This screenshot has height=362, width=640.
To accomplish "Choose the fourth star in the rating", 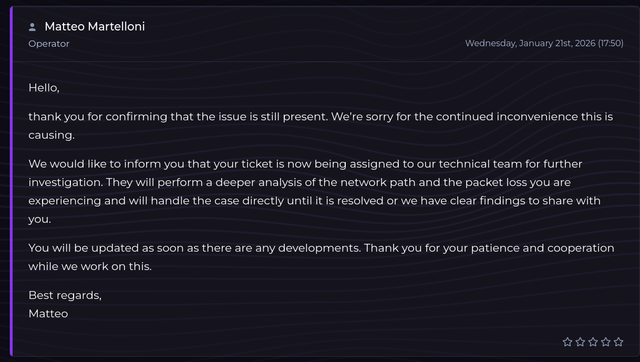I will (x=606, y=342).
